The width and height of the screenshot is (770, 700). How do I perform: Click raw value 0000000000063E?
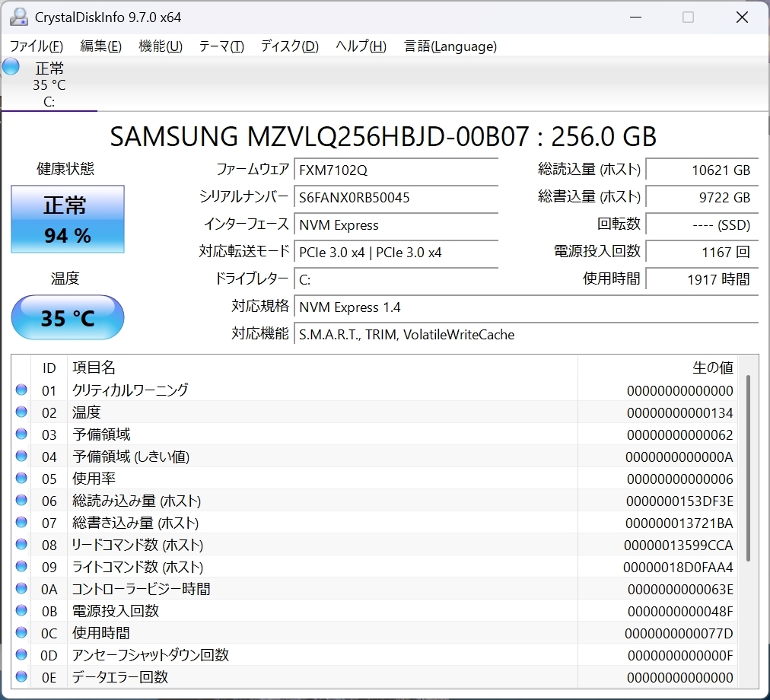[681, 589]
